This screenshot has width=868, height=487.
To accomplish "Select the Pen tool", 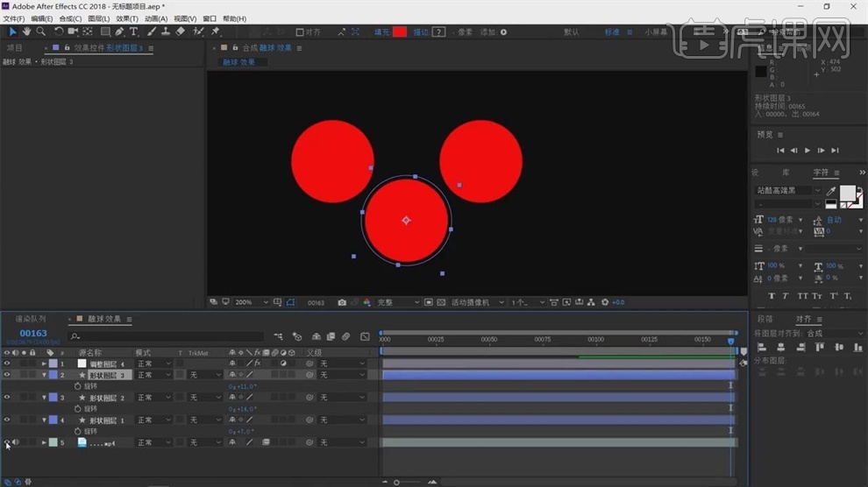I will [x=119, y=32].
